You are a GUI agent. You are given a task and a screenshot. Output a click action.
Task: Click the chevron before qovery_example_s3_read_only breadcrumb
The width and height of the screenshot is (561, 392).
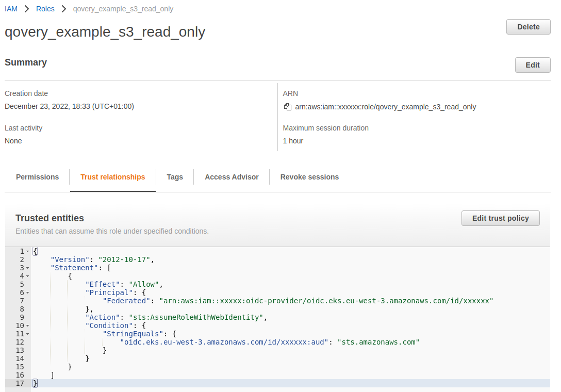point(63,9)
